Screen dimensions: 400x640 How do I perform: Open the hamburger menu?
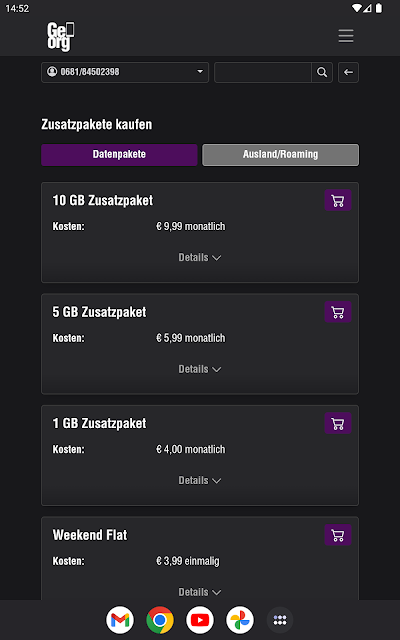(346, 36)
